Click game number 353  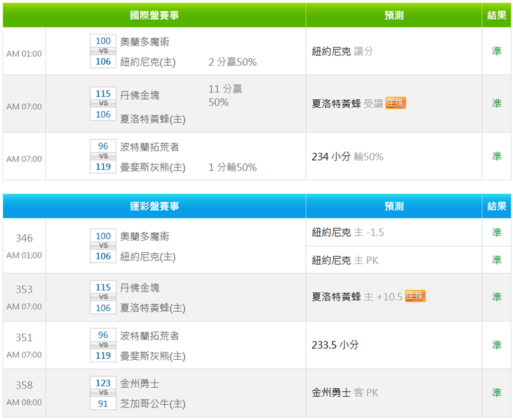click(24, 290)
